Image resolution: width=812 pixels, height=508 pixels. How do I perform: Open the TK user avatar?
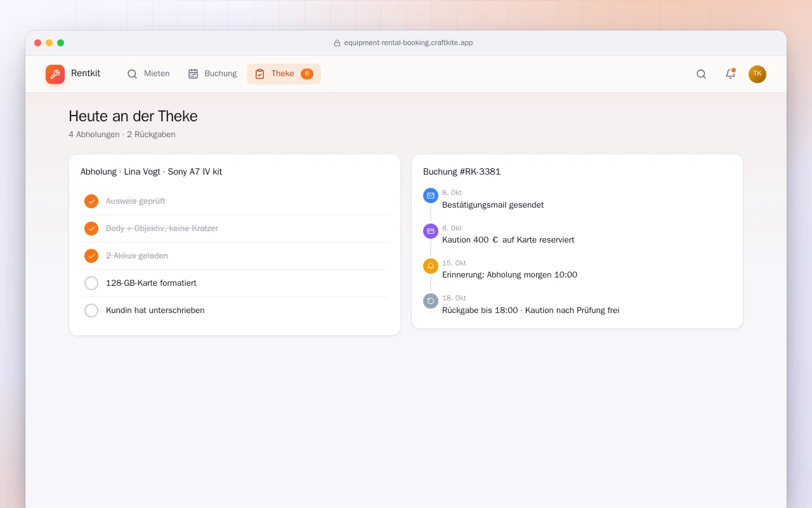(x=757, y=74)
